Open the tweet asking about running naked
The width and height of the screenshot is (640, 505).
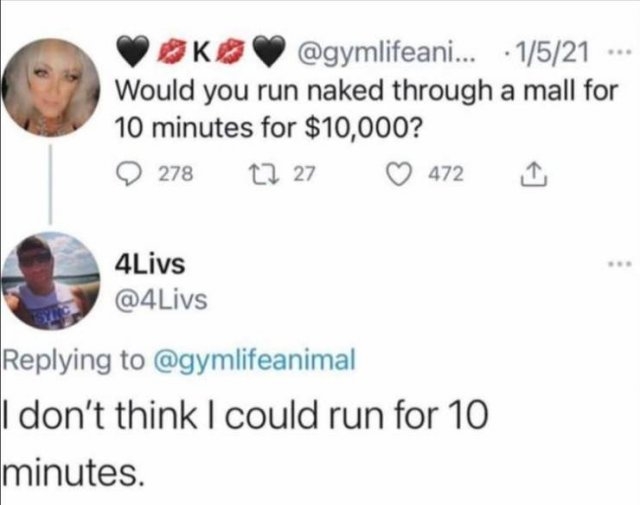(366, 108)
